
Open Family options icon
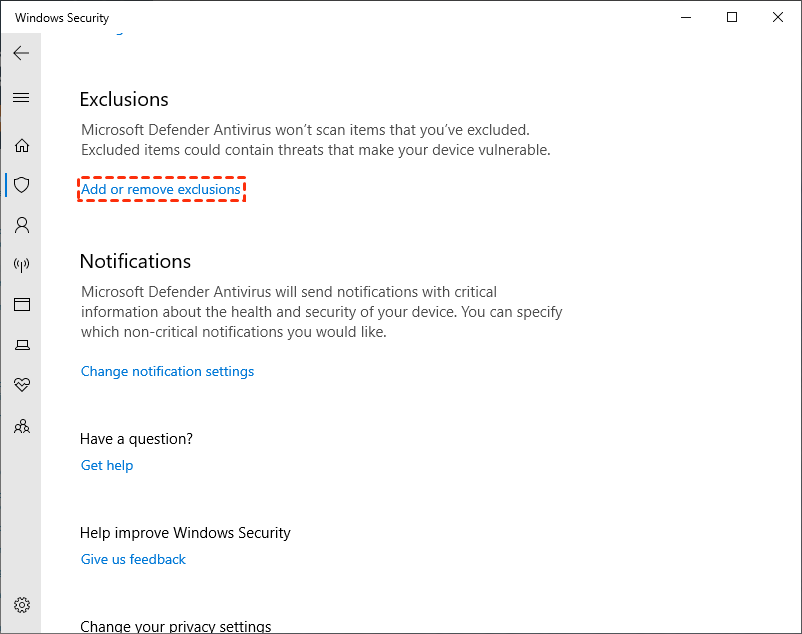pos(22,426)
